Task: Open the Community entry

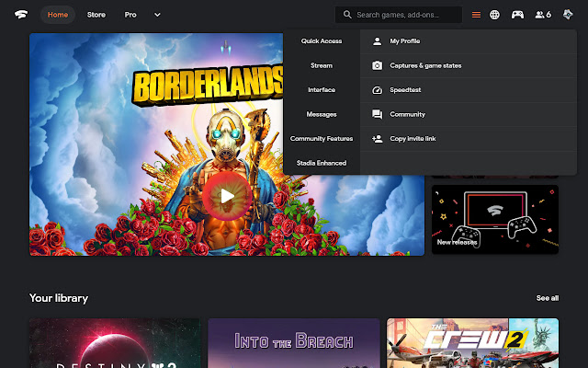Action: click(469, 114)
